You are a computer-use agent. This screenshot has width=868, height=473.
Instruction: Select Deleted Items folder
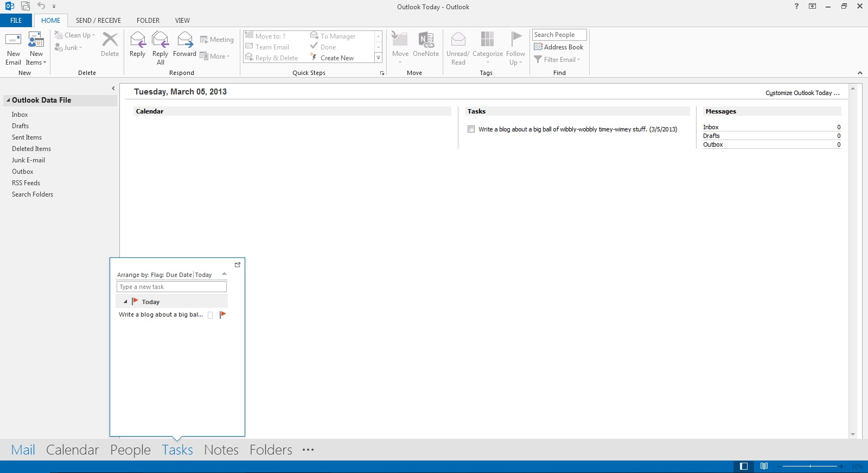(x=31, y=149)
